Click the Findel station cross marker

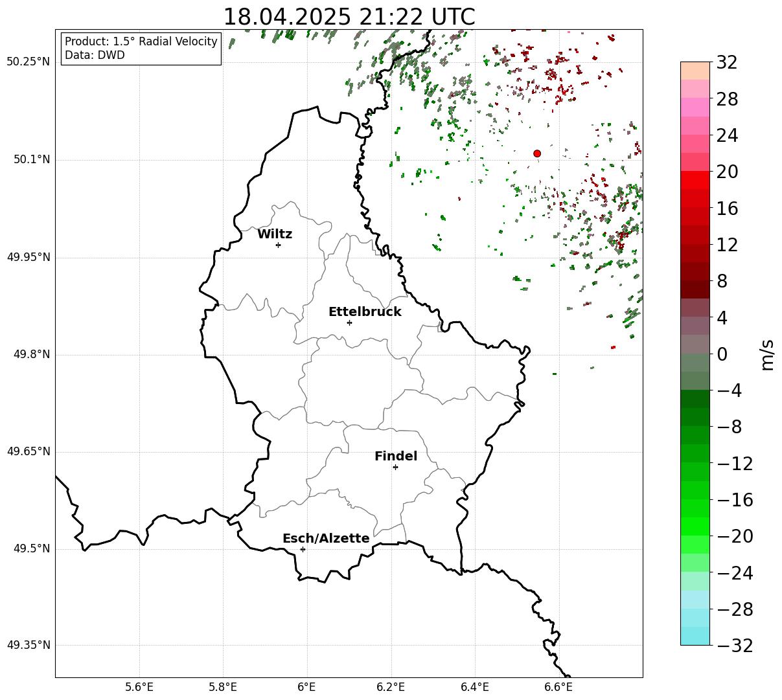pyautogui.click(x=395, y=467)
